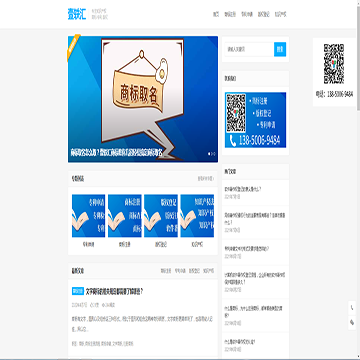Filter latest articles by 专利申请 tab

[180, 271]
